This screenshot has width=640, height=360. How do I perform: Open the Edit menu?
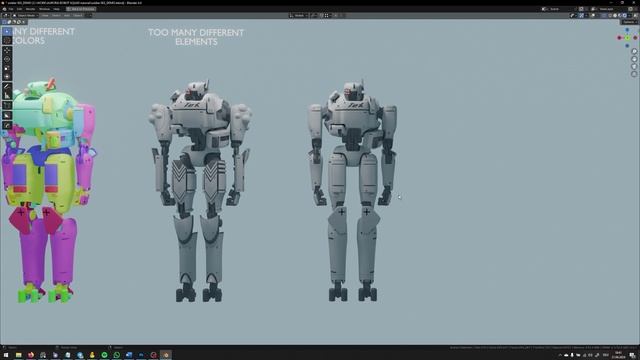point(19,9)
